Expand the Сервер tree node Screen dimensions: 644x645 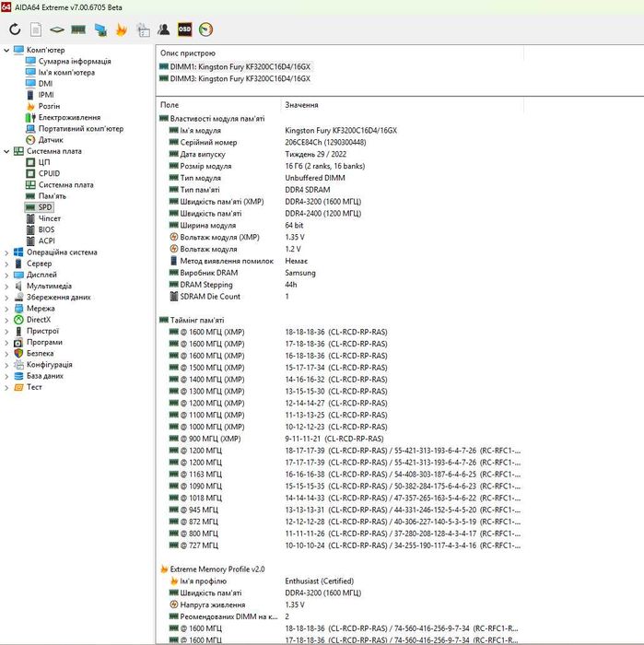point(6,264)
